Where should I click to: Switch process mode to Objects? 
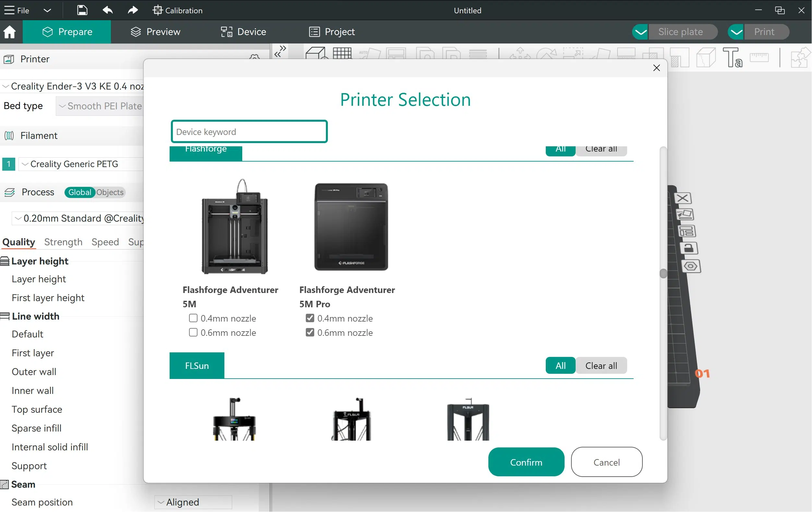click(x=110, y=192)
